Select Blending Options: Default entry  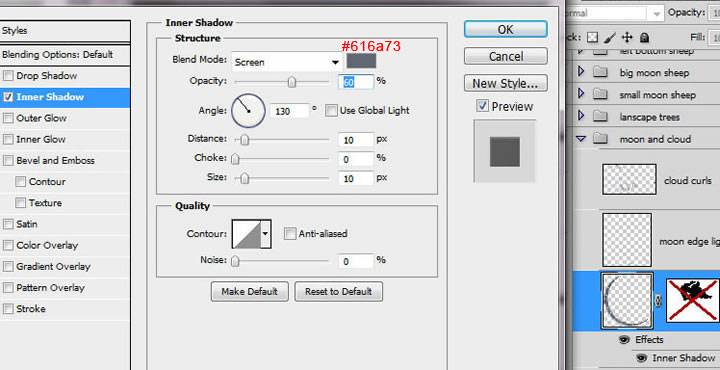click(x=65, y=55)
